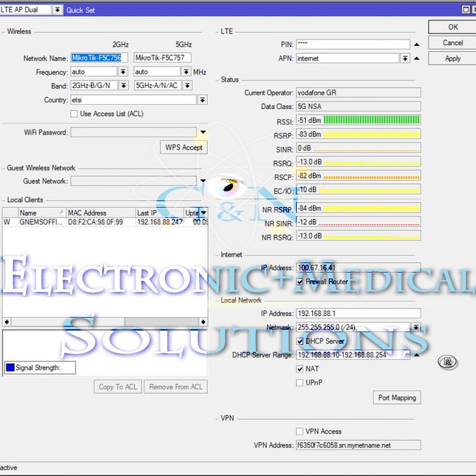Toggle the NAT checkbox
The height and width of the screenshot is (476, 476).
point(299,369)
